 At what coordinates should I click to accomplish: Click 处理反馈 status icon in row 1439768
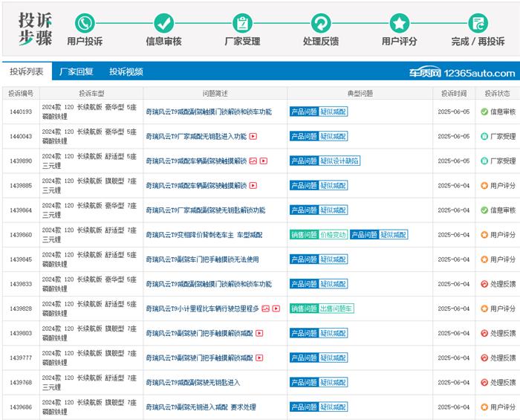[x=484, y=382]
